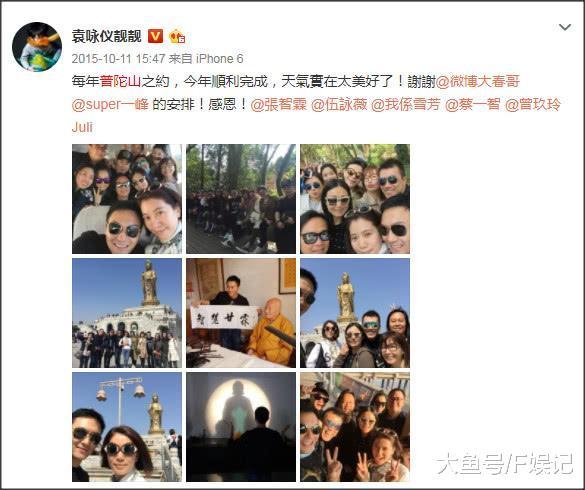Screen dimensions: 585x490
Task: Open the profile name 袁咏仪靓靓
Action: [x=106, y=36]
